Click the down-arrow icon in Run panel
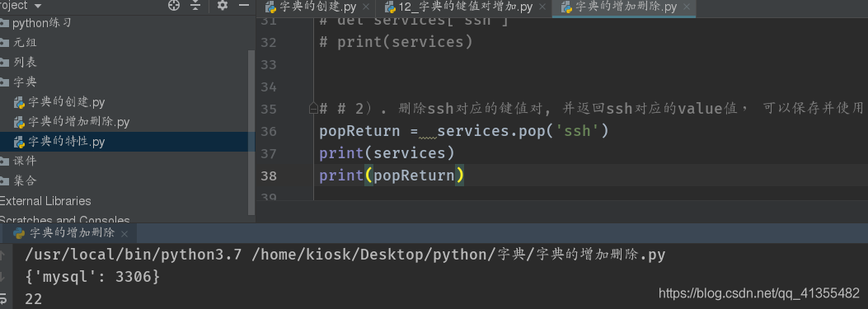Viewport: 868px width, 309px height. click(2, 276)
